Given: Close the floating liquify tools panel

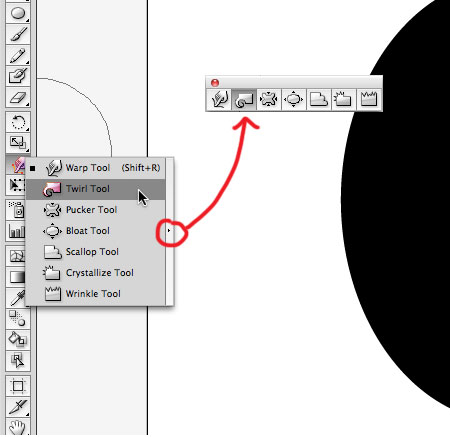Looking at the screenshot, I should coord(215,82).
